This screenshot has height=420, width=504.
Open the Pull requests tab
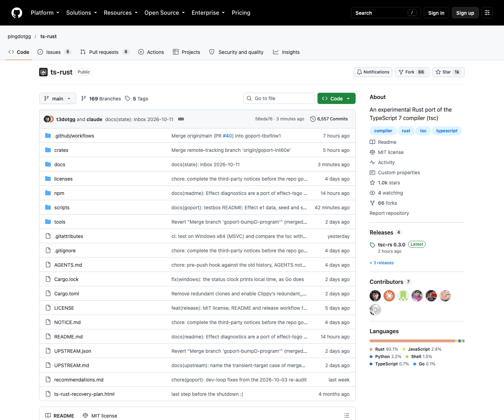coord(105,52)
